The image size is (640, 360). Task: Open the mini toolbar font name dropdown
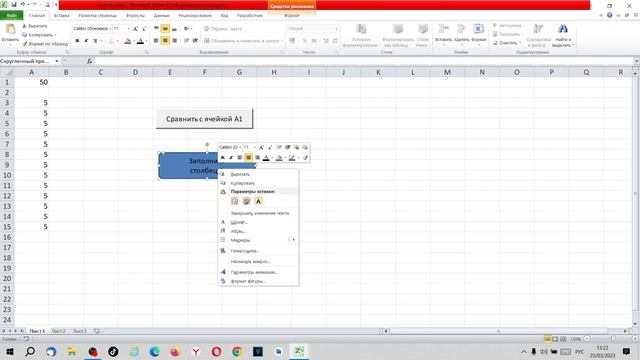click(240, 147)
